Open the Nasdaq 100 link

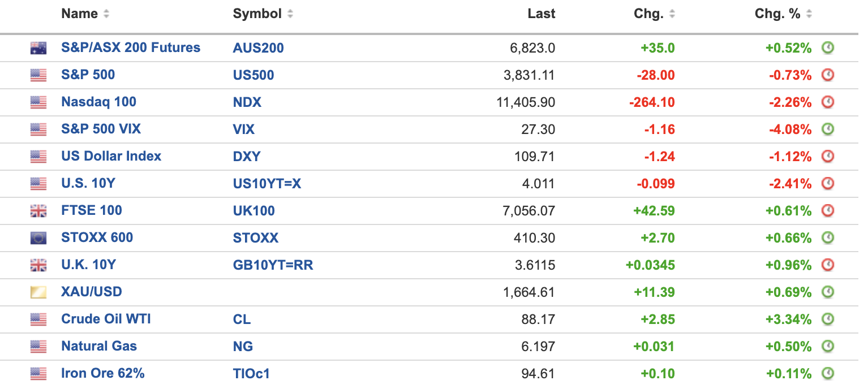98,102
